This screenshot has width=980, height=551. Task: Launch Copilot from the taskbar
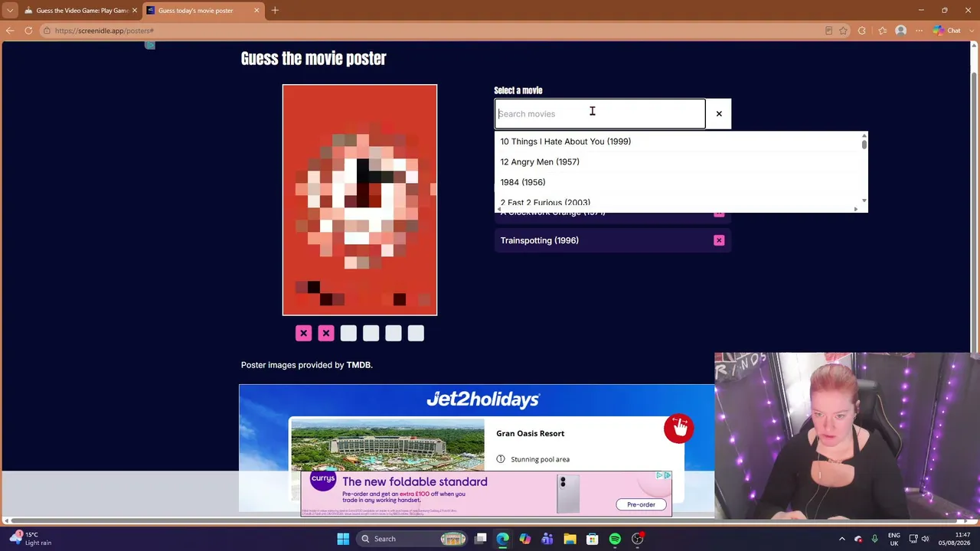(525, 539)
